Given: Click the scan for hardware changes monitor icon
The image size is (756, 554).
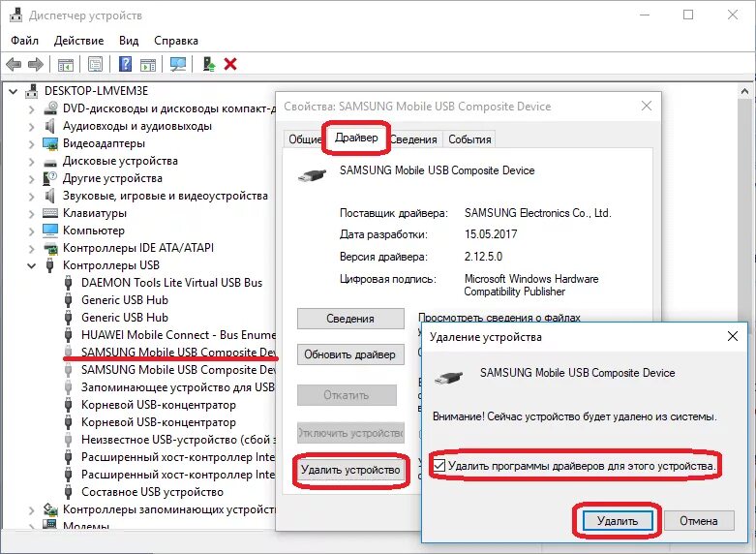Looking at the screenshot, I should tap(178, 64).
